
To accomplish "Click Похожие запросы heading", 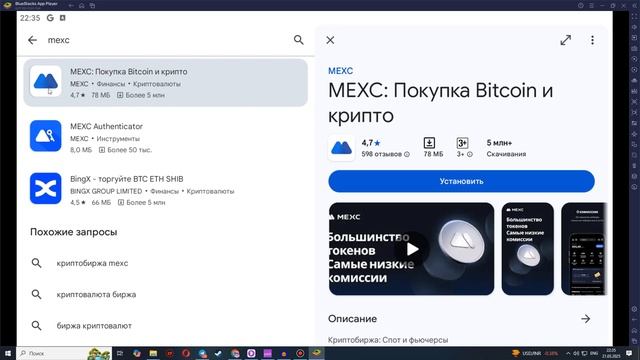I will click(73, 232).
